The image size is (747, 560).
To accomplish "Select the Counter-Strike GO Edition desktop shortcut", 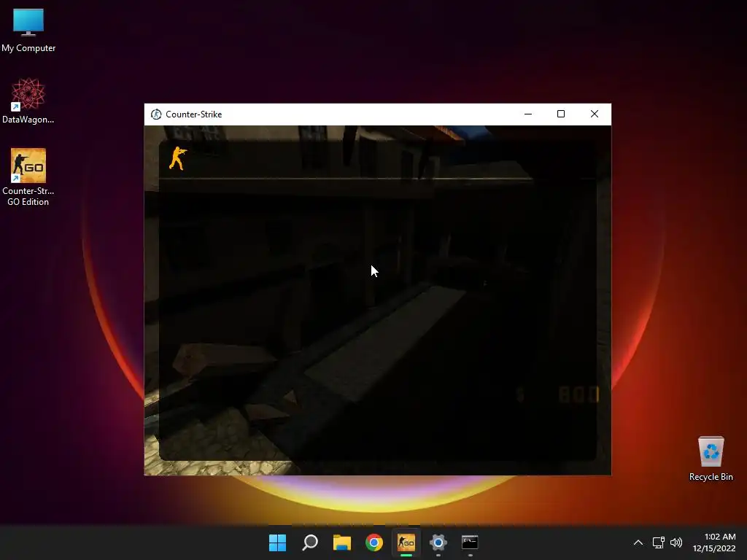I will coord(28,177).
